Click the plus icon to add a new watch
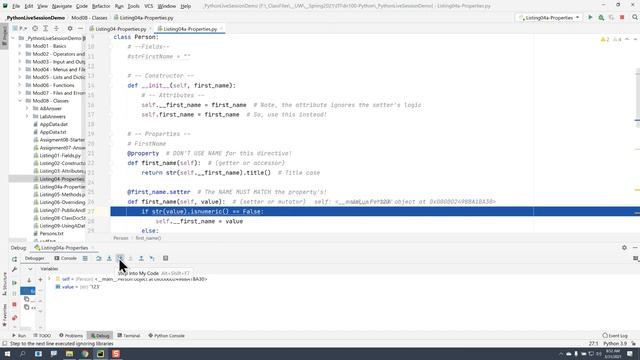The height and width of the screenshot is (360, 640). (x=40, y=280)
